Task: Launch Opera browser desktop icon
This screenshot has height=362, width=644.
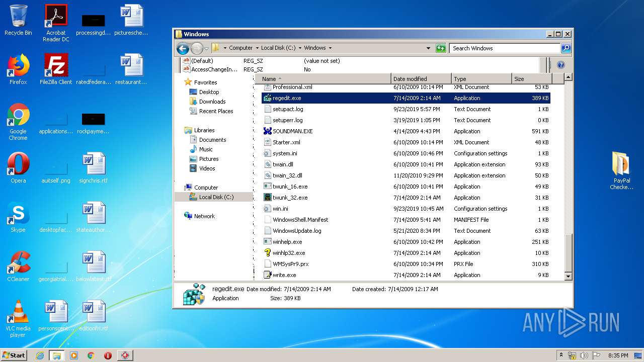Action: point(18,168)
